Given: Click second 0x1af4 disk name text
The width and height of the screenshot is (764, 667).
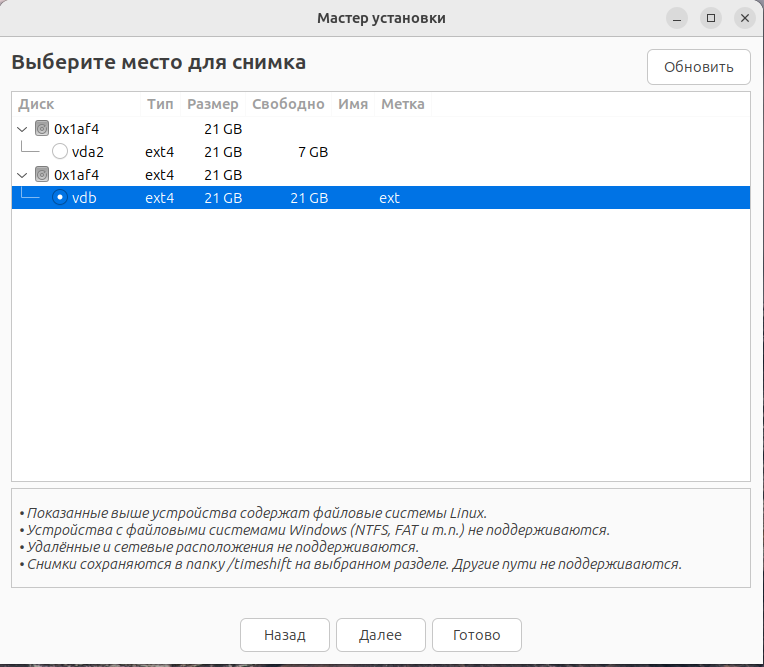Looking at the screenshot, I should [76, 175].
